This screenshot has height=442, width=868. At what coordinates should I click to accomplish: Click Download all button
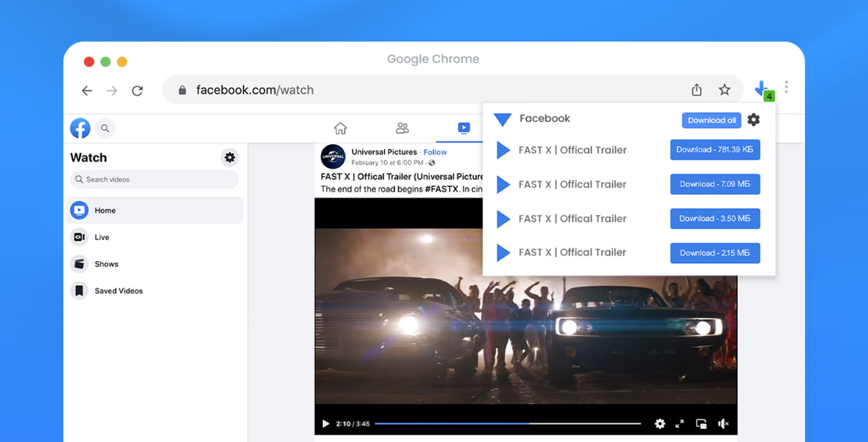[x=712, y=120]
